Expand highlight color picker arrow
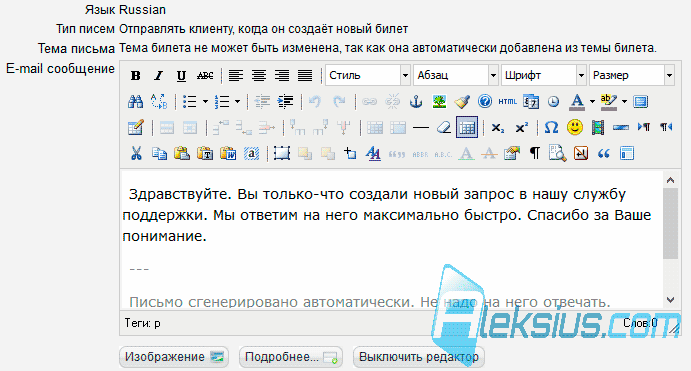691x371 pixels. tap(624, 102)
